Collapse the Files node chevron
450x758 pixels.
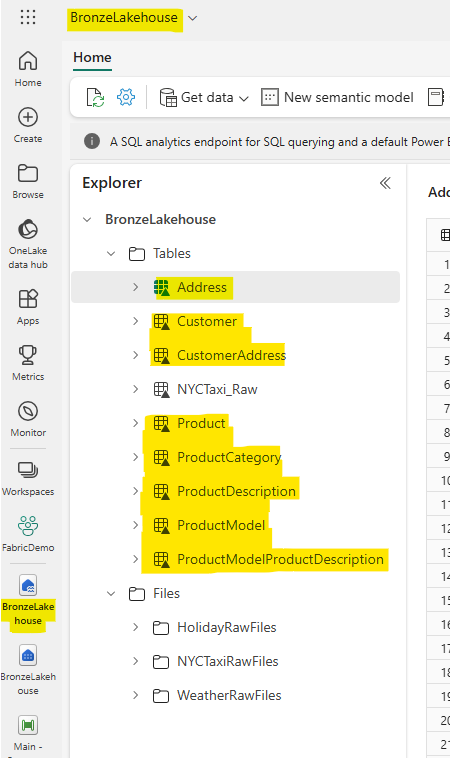(x=111, y=594)
